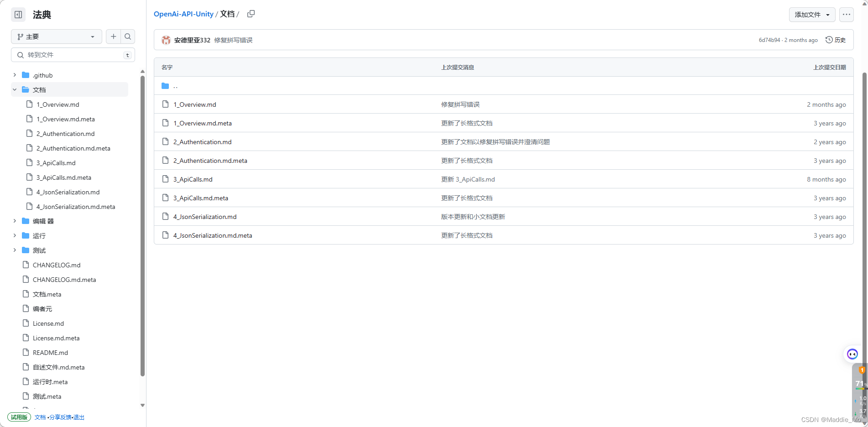
Task: Click the 历史 history clock icon
Action: (829, 40)
